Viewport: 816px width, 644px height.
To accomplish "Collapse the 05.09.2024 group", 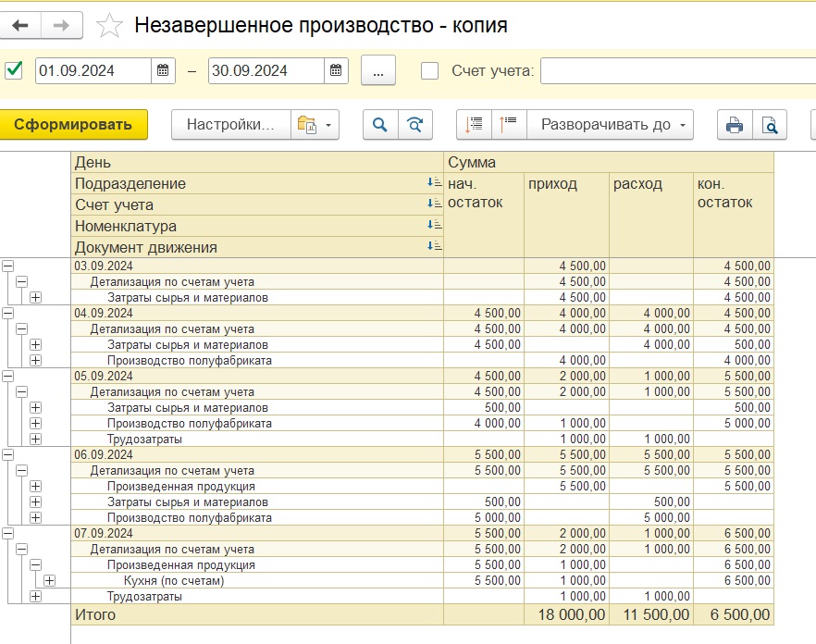I will (x=7, y=376).
